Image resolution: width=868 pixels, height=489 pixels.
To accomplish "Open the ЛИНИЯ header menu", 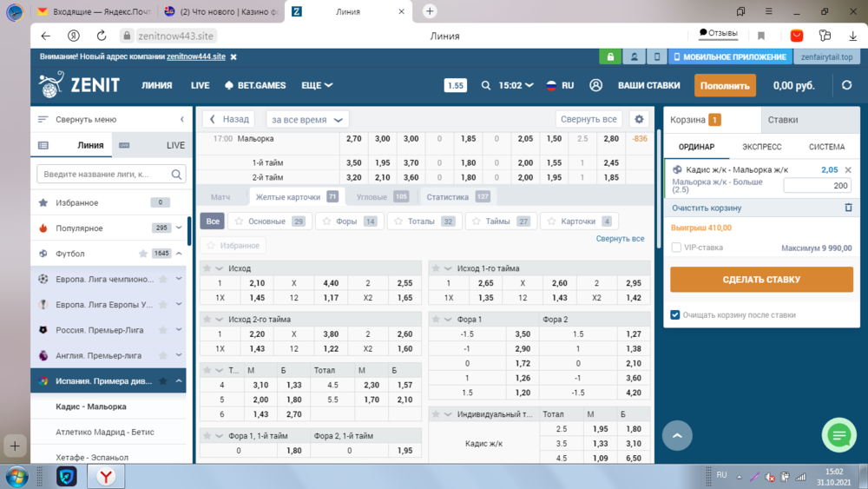I will (156, 85).
